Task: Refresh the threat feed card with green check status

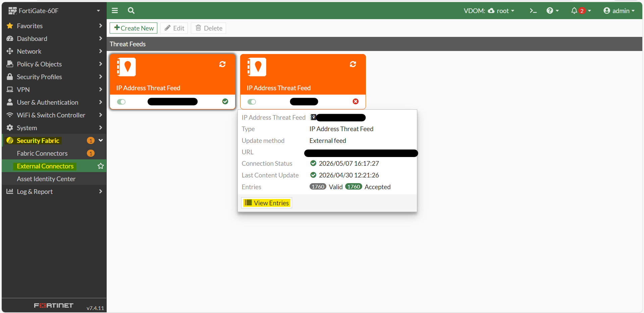Action: [x=222, y=64]
